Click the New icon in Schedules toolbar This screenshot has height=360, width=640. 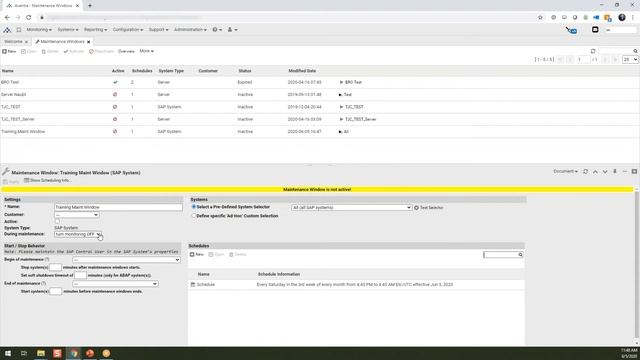[192, 254]
